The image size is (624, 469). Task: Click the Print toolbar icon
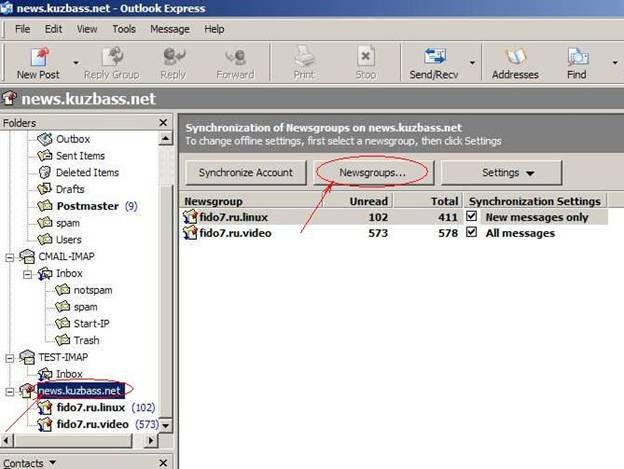304,56
